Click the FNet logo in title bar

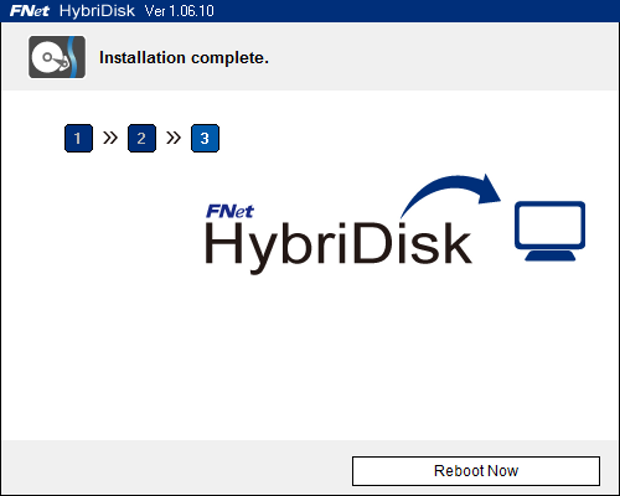(29, 11)
